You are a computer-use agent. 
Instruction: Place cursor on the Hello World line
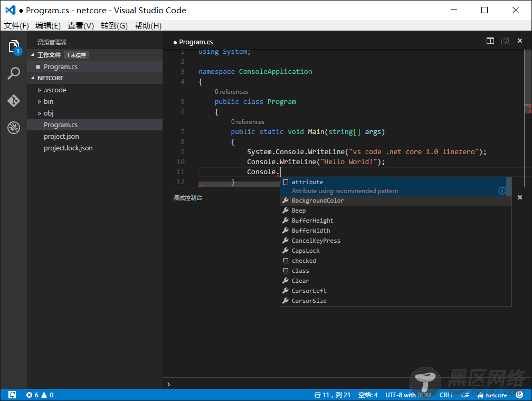[316, 162]
